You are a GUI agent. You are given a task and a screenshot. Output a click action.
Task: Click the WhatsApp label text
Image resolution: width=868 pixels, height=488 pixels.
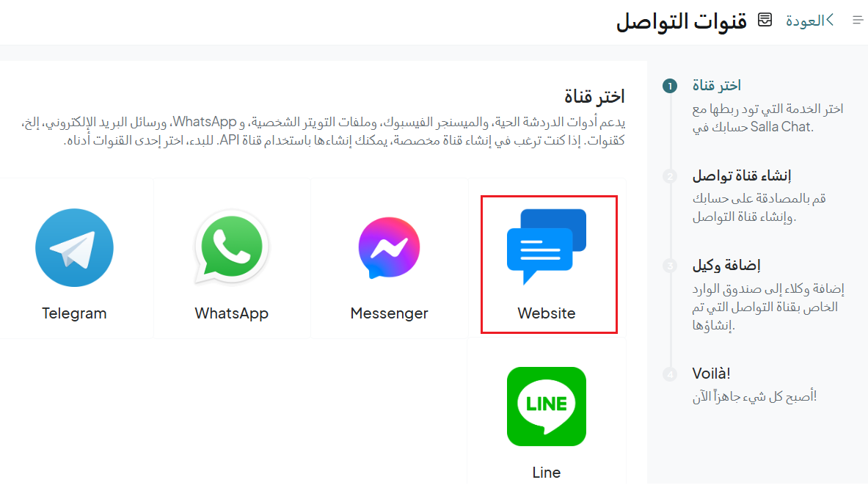[231, 313]
